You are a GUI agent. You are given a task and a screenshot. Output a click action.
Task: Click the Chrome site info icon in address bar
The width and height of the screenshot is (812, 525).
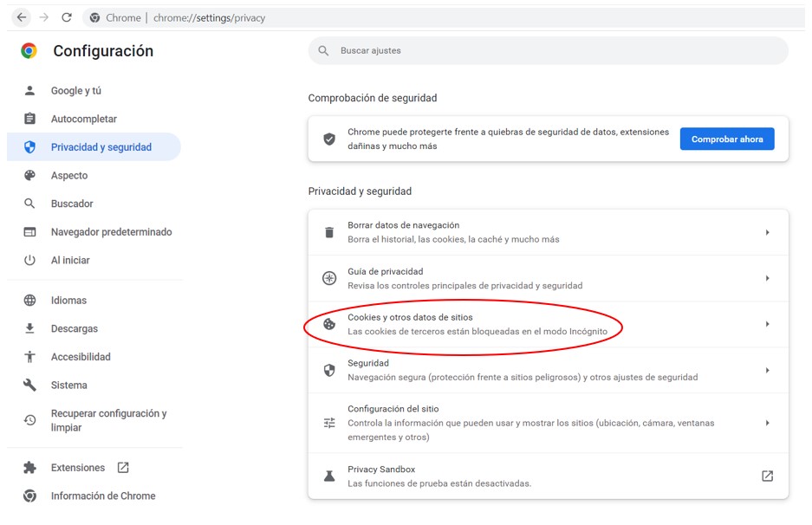[x=94, y=17]
